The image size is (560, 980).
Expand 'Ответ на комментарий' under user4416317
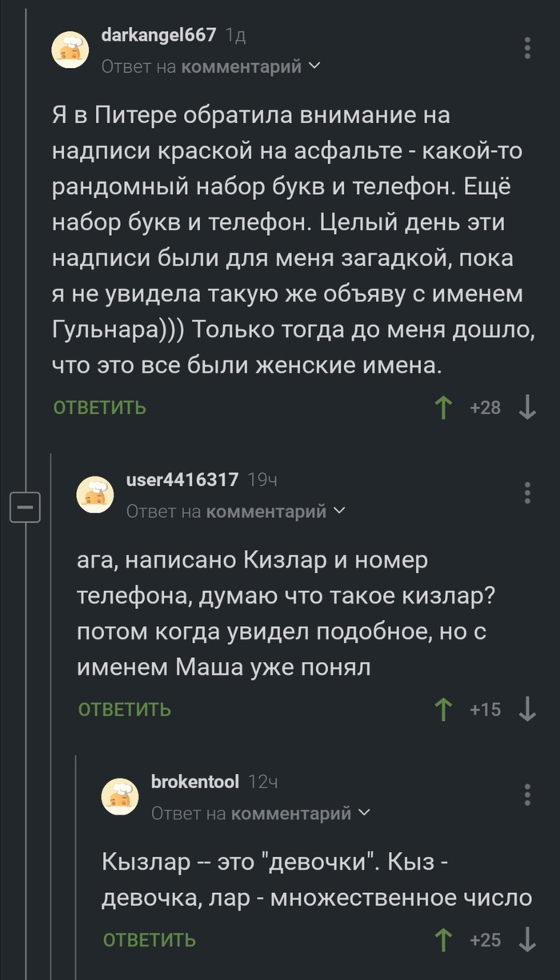[x=236, y=511]
